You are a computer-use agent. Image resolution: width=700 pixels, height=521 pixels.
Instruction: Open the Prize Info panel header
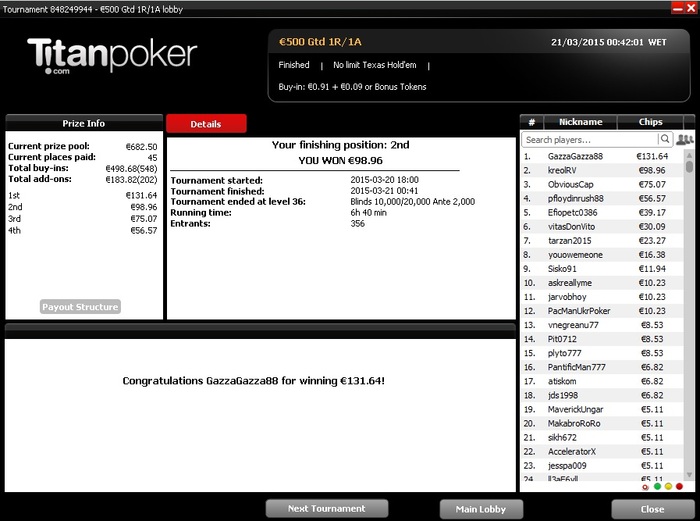tap(84, 123)
